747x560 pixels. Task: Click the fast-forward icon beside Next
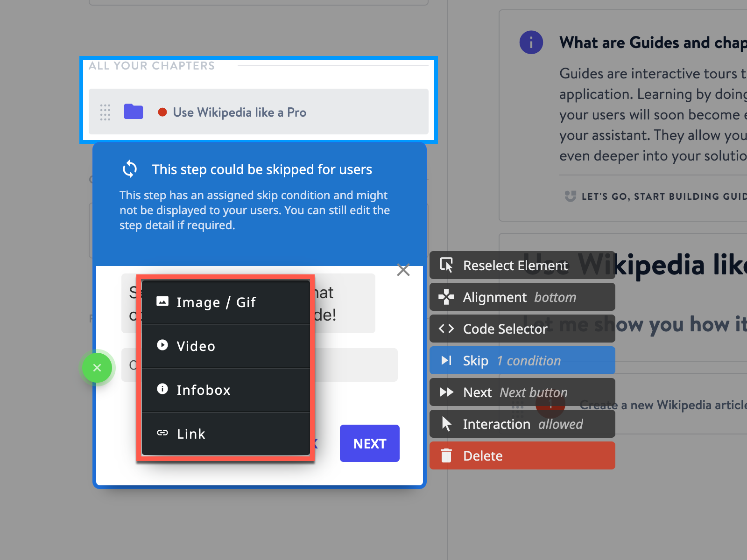[x=446, y=392]
